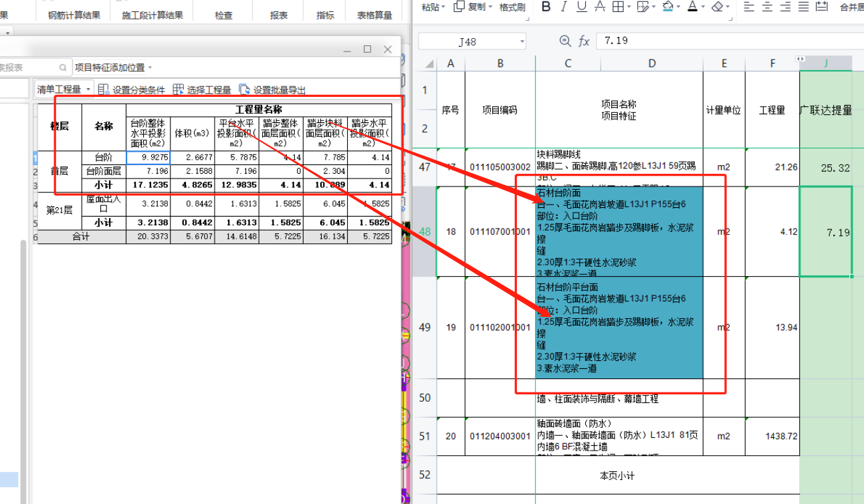Align text right in spreadsheet

click(x=785, y=7)
